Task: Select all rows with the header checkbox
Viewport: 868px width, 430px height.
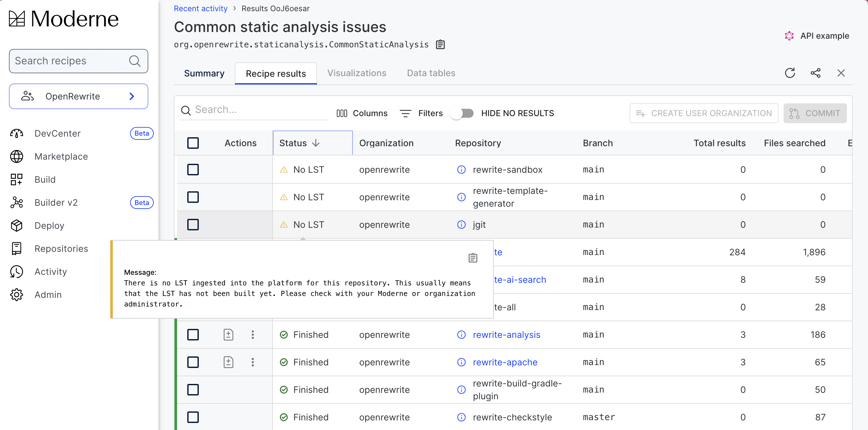Action: pyautogui.click(x=193, y=143)
